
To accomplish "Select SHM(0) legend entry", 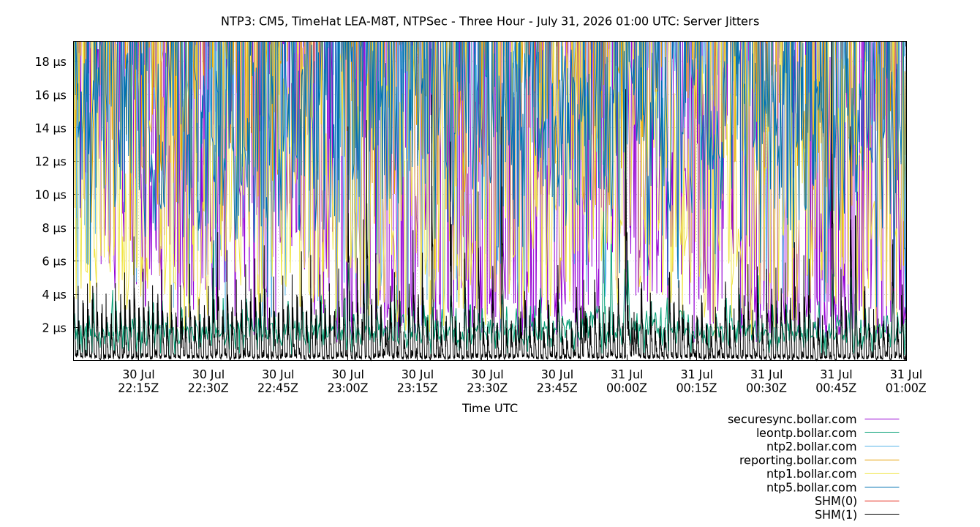I will (836, 501).
